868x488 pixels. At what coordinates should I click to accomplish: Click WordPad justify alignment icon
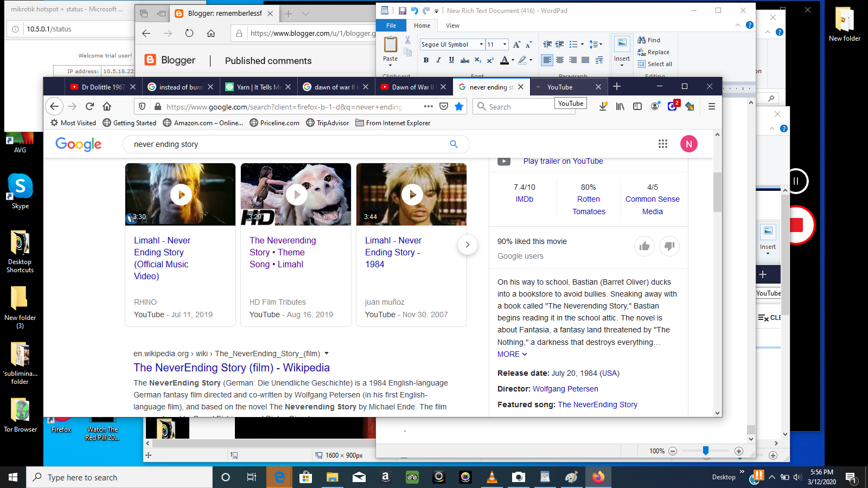coord(585,60)
